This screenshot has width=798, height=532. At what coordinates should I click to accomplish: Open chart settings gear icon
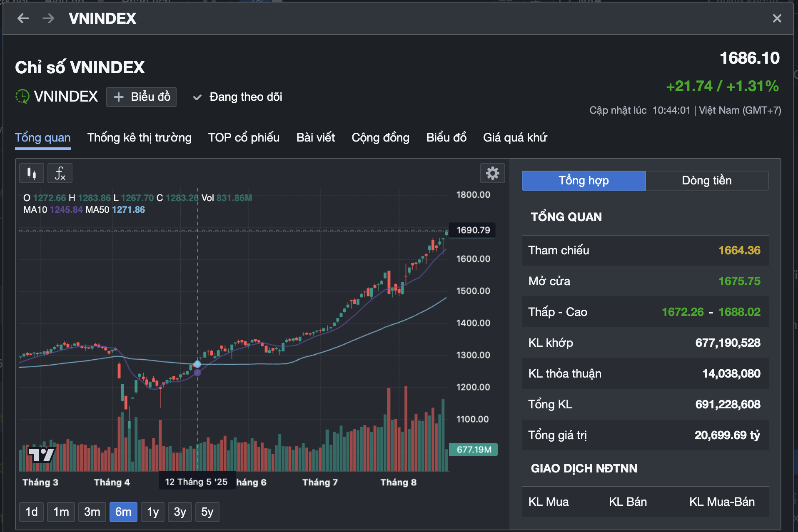[492, 173]
